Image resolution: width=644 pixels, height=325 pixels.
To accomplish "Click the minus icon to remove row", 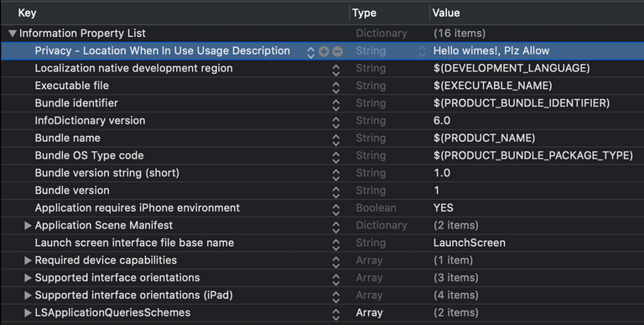I will (337, 51).
